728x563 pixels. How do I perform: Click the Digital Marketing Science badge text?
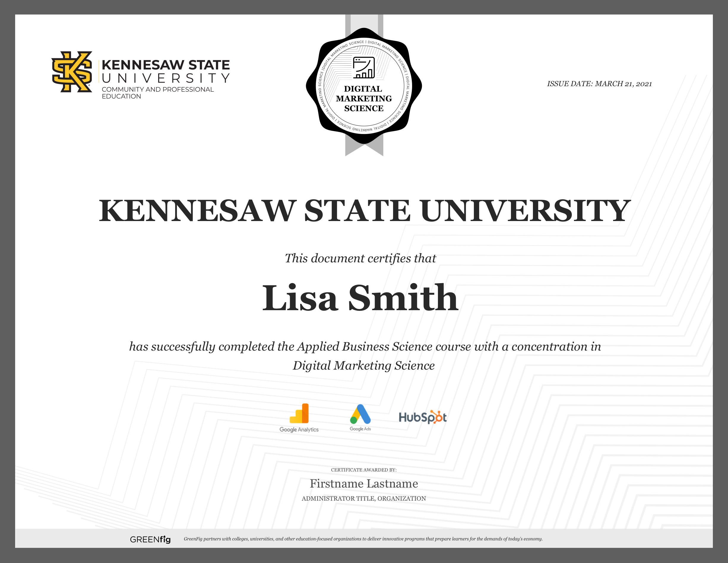(x=364, y=98)
